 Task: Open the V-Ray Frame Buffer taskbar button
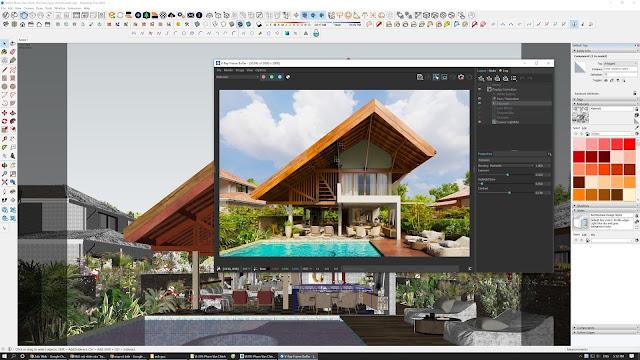click(298, 356)
